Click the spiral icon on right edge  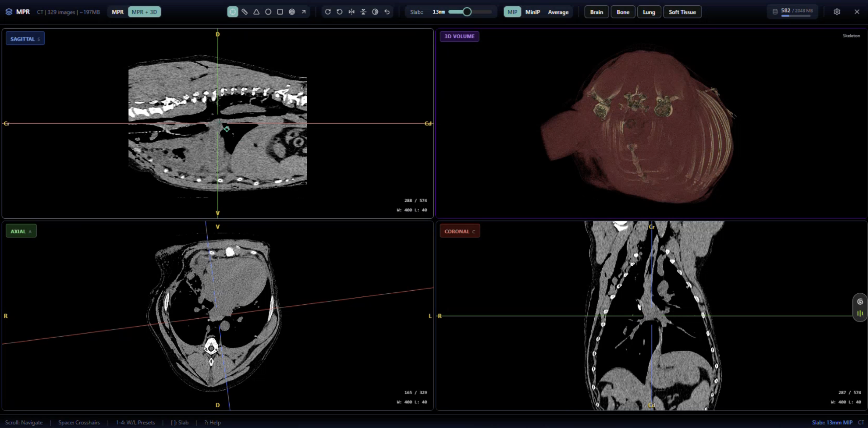860,302
